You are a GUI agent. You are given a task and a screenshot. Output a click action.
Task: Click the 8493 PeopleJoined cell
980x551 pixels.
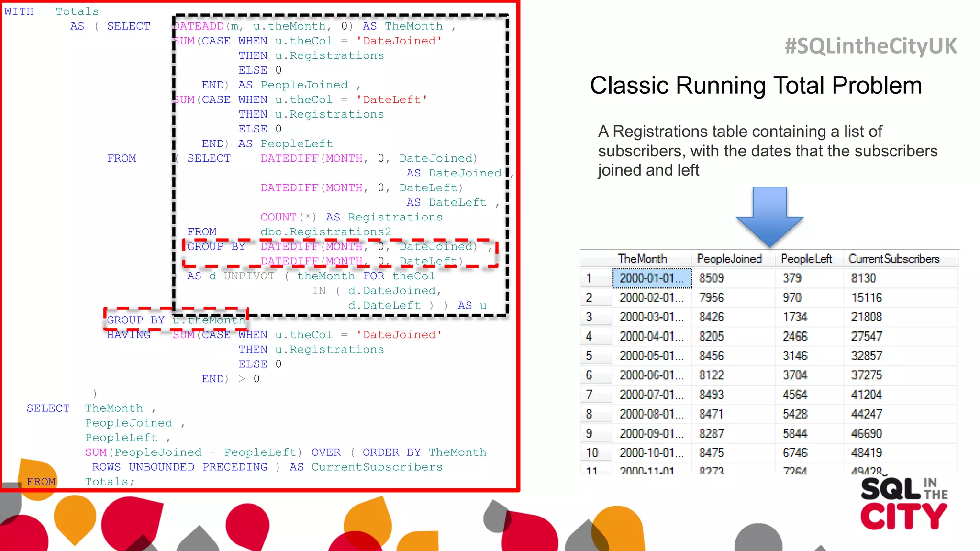(733, 395)
